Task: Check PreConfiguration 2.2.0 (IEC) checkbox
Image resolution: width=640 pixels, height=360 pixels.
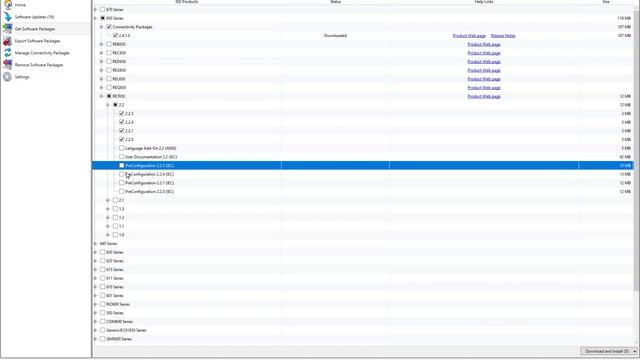Action: click(122, 191)
